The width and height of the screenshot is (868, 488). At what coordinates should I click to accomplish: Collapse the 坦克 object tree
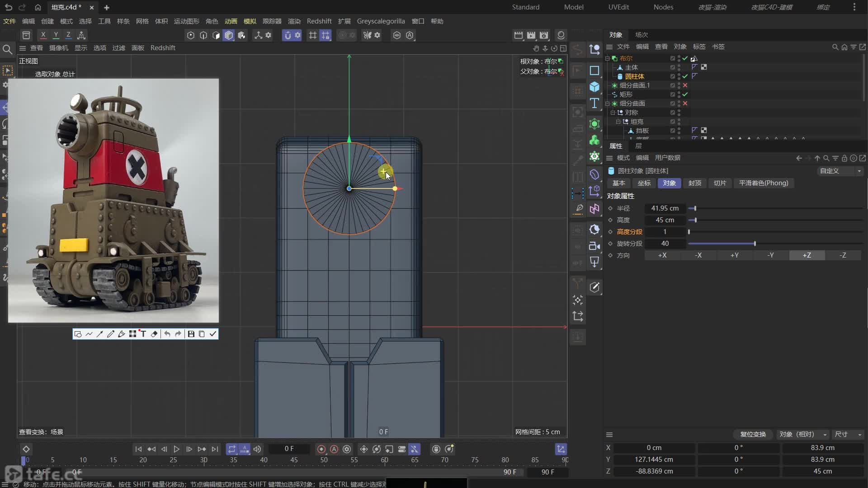[x=618, y=122]
